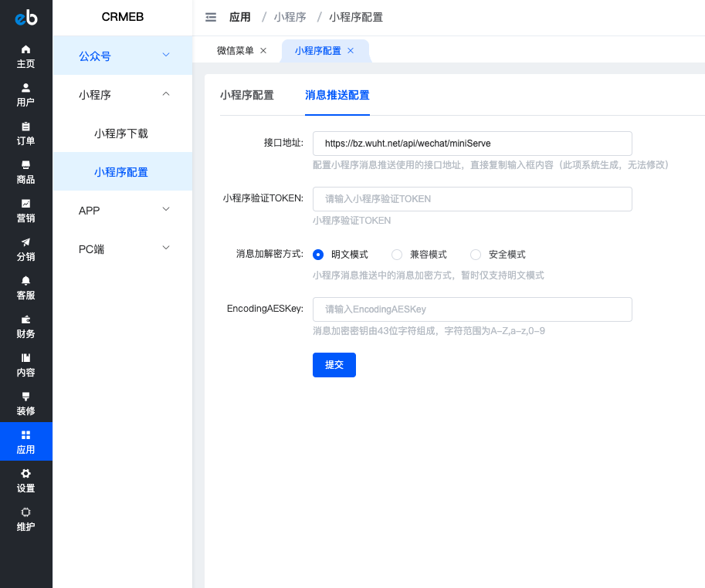Expand the APP submenu
The image size is (705, 588).
[x=122, y=210]
